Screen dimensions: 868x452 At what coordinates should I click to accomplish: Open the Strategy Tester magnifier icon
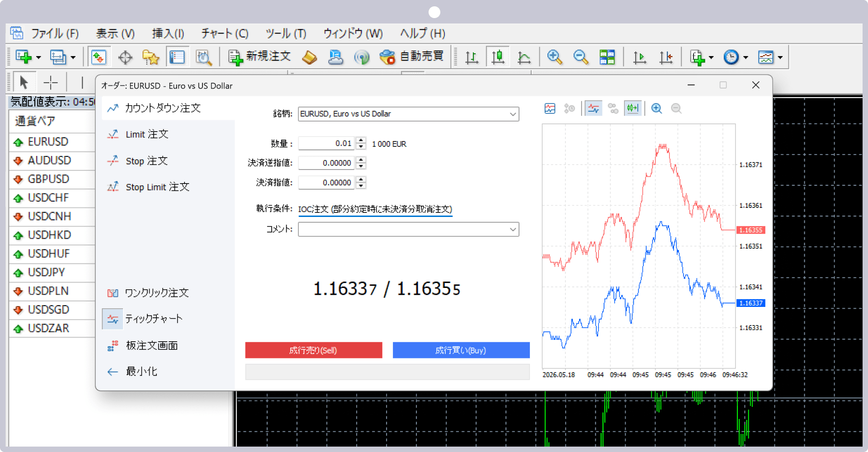[203, 57]
